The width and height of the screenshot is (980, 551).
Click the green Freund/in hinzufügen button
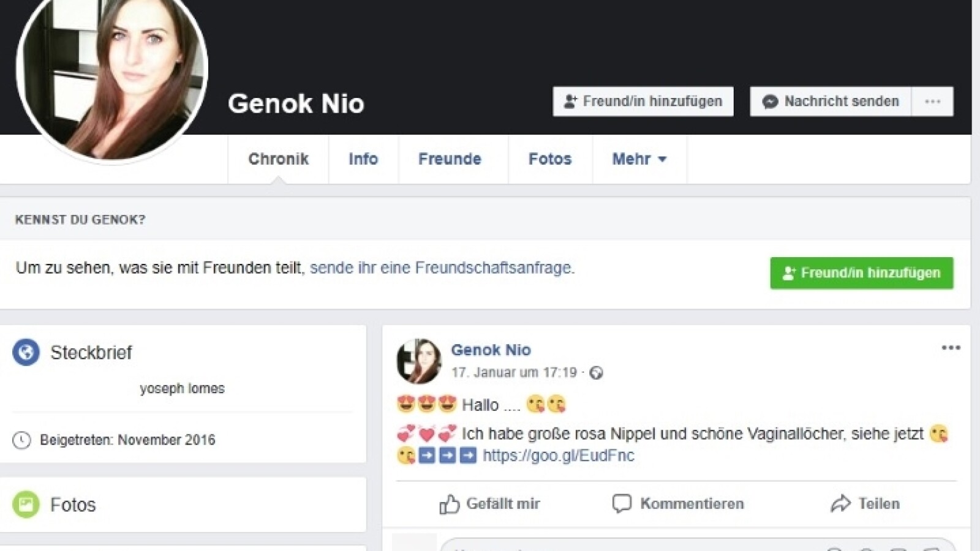point(861,273)
